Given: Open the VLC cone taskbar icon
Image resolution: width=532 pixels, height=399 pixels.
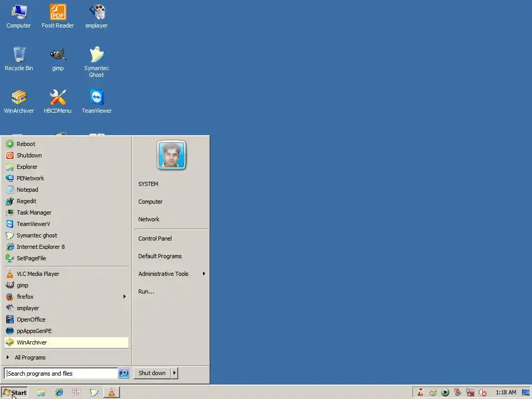Looking at the screenshot, I should (111, 393).
